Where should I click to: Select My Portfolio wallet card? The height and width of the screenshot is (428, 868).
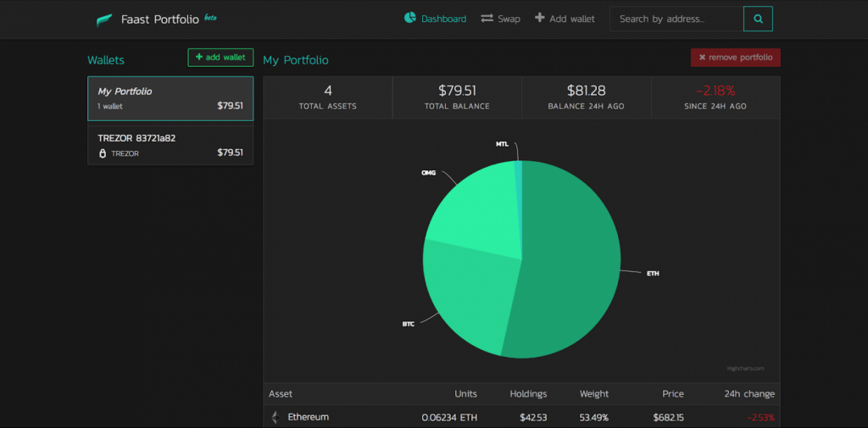[x=170, y=98]
